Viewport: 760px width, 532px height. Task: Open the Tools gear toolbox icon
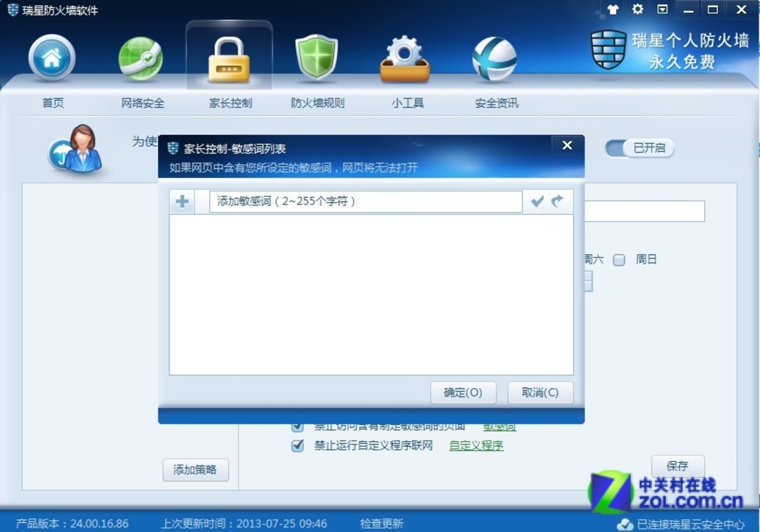[x=405, y=59]
